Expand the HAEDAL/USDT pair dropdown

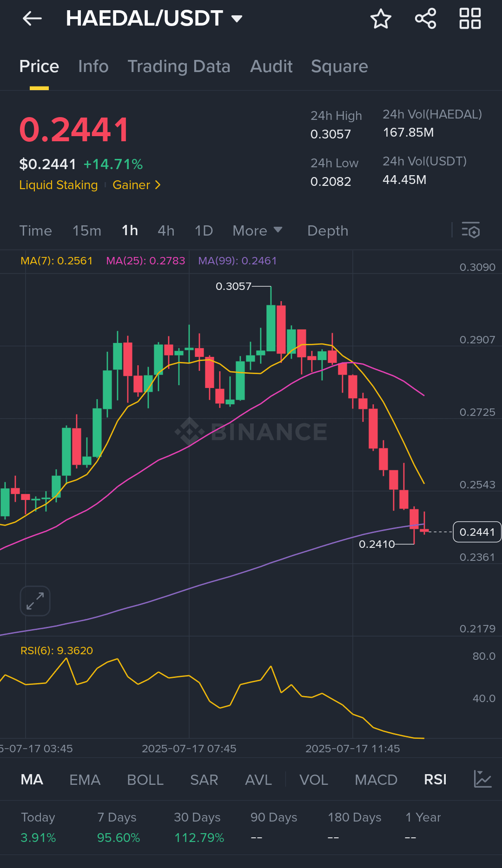pyautogui.click(x=237, y=19)
